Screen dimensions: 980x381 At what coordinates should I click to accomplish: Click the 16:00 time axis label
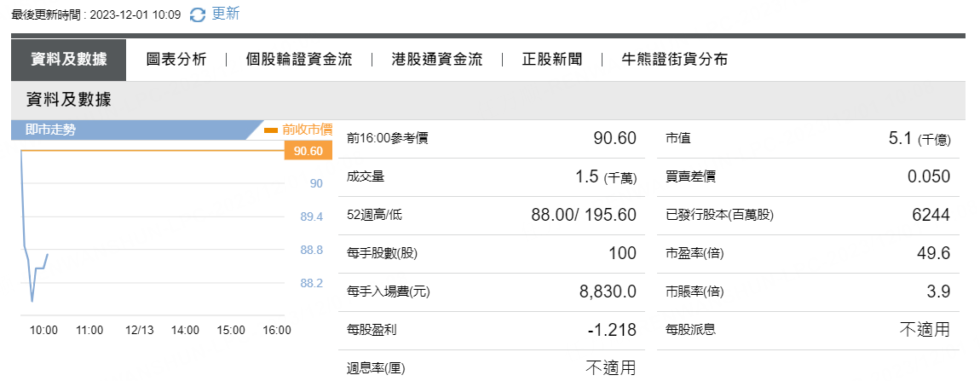tap(277, 331)
